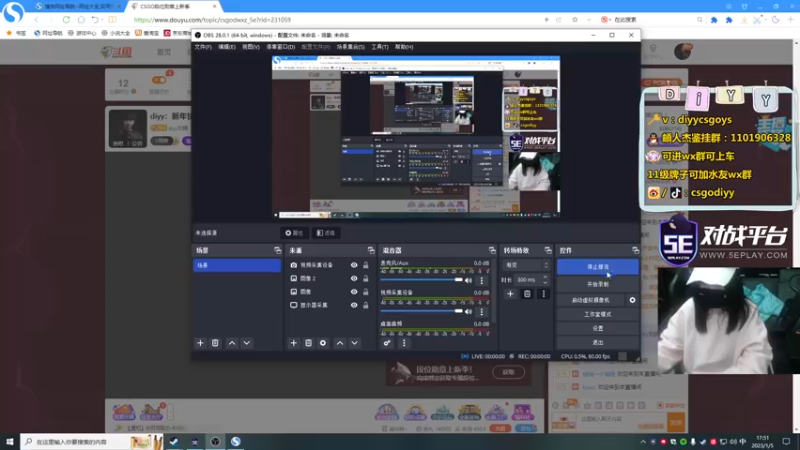Open OBS 设置 settings button
The height and width of the screenshot is (450, 800).
tap(597, 329)
